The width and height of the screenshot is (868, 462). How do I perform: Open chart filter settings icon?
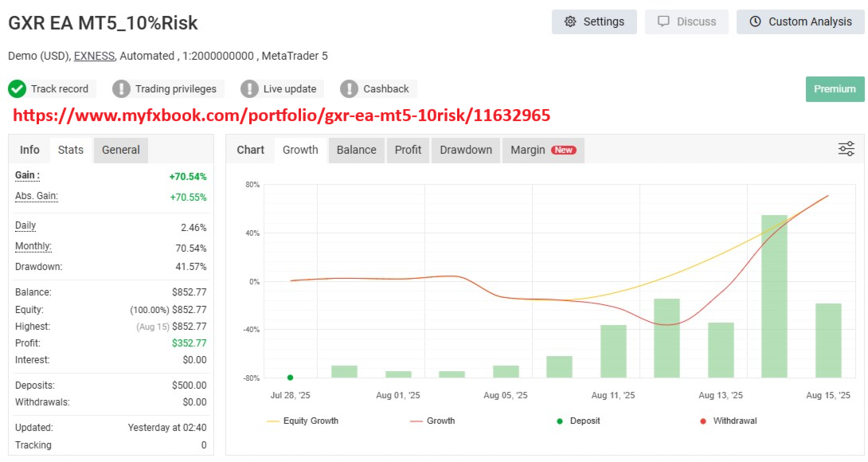846,149
